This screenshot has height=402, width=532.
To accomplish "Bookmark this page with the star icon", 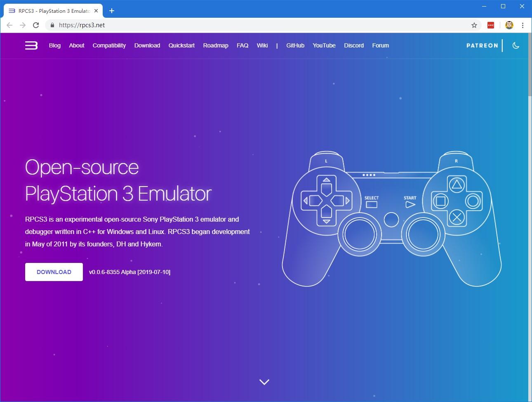I will click(x=474, y=25).
